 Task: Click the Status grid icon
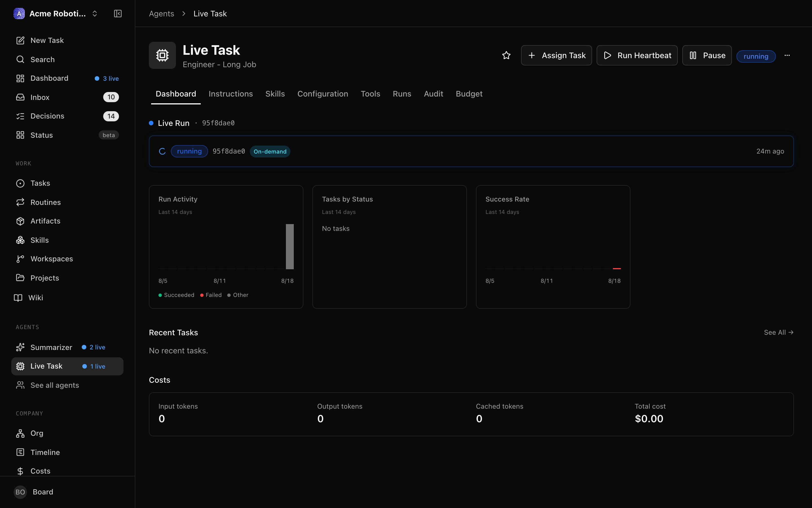(x=20, y=135)
